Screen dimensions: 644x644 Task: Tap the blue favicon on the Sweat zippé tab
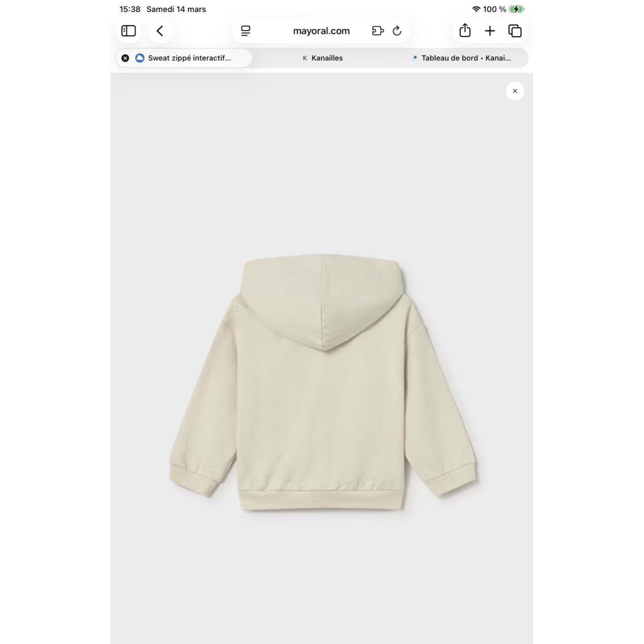pos(140,58)
